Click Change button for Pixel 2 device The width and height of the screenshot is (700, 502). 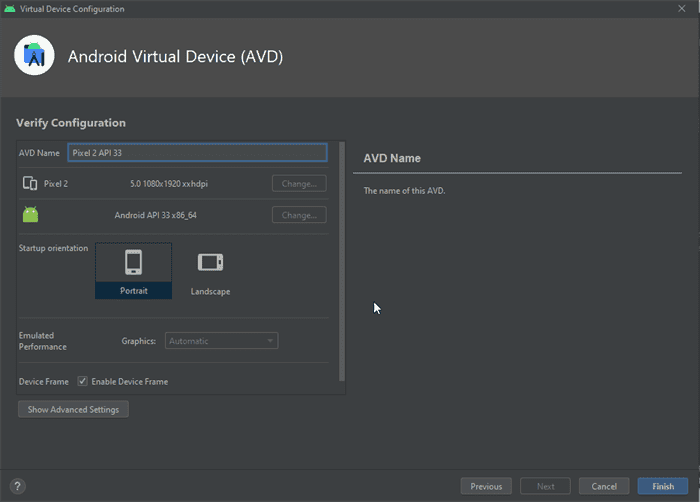tap(298, 184)
